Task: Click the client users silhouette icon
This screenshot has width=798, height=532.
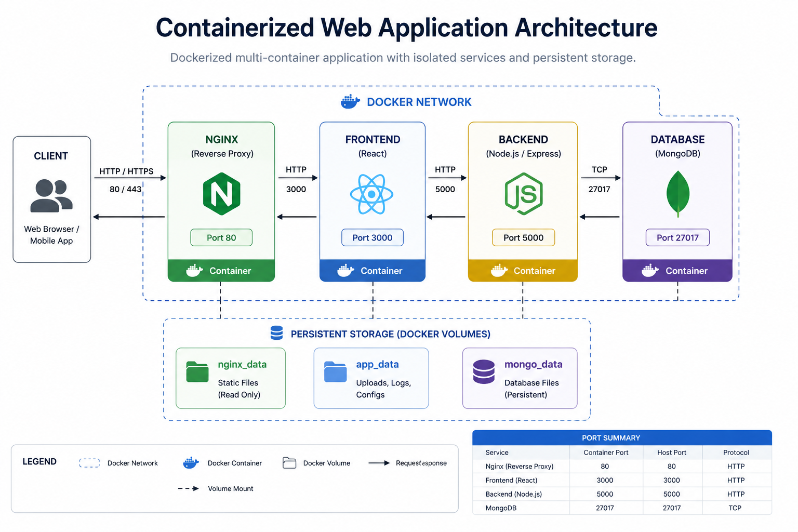Action: 51,195
